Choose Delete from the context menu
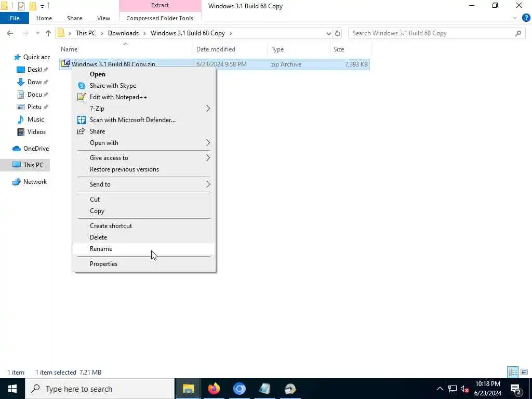Image resolution: width=532 pixels, height=399 pixels. click(x=143, y=237)
